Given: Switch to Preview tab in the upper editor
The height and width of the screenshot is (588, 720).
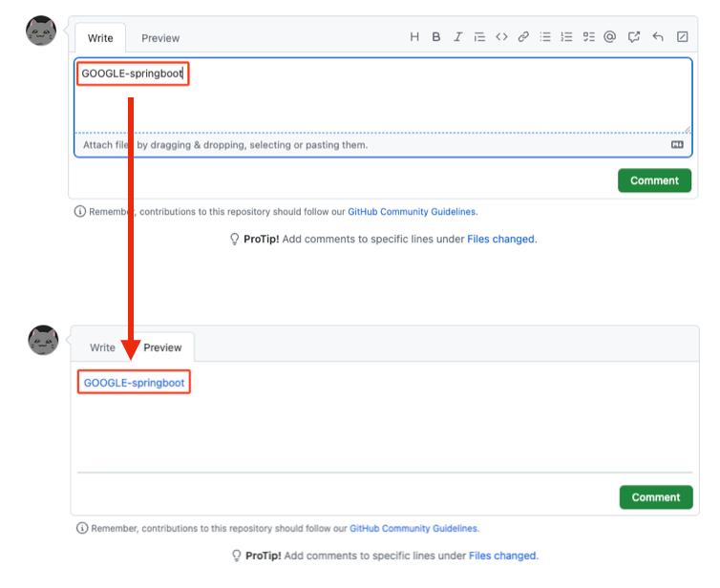Looking at the screenshot, I should pos(160,38).
